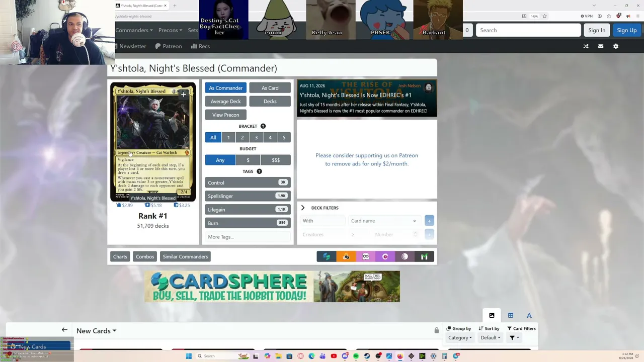Open the With filter dropdown
Image resolution: width=644 pixels, height=362 pixels.
[x=323, y=221]
